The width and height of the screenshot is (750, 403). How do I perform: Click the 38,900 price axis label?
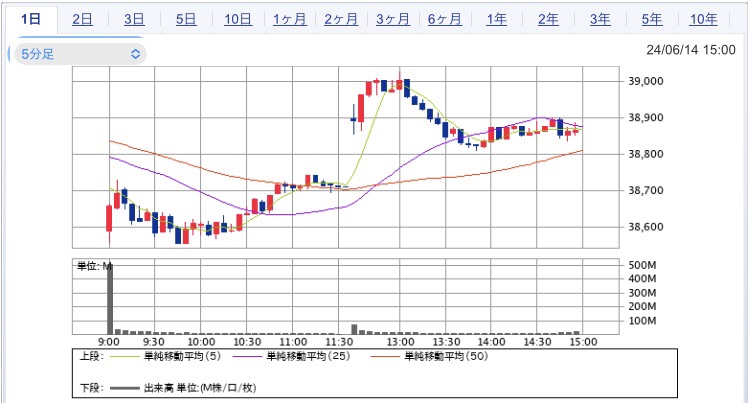click(646, 118)
